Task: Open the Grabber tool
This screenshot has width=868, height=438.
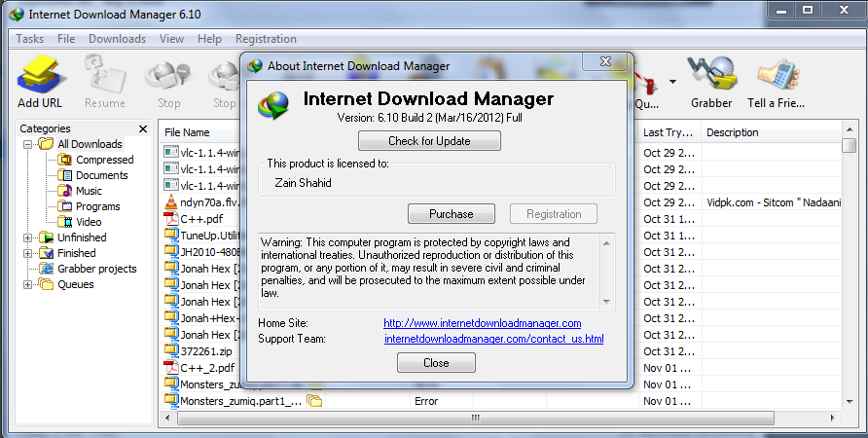Action: point(710,82)
